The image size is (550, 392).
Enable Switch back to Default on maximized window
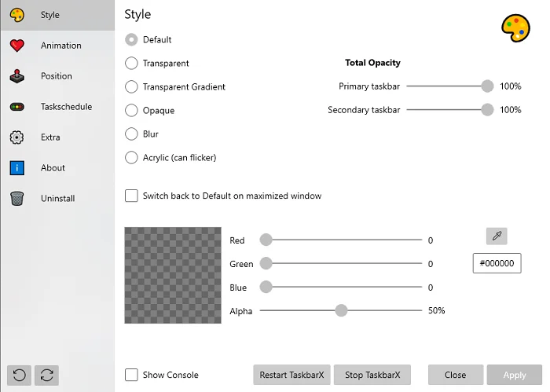[x=131, y=196]
